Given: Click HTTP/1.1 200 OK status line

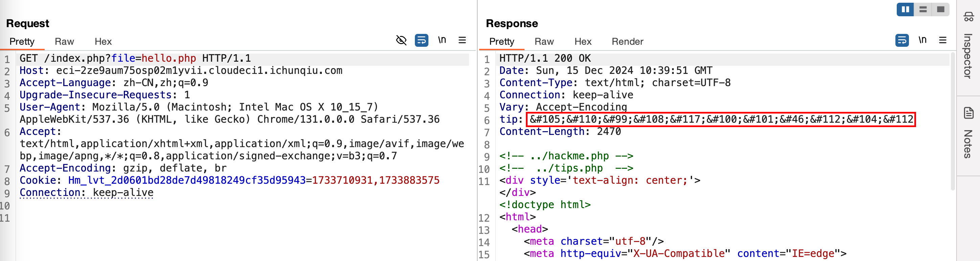Looking at the screenshot, I should point(545,58).
